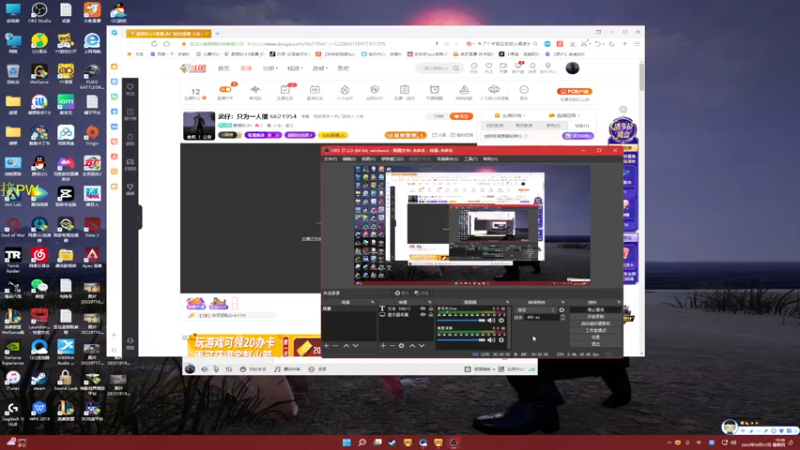Mute the first OBS mixer channel
Image resolution: width=800 pixels, height=450 pixels.
coord(491,320)
